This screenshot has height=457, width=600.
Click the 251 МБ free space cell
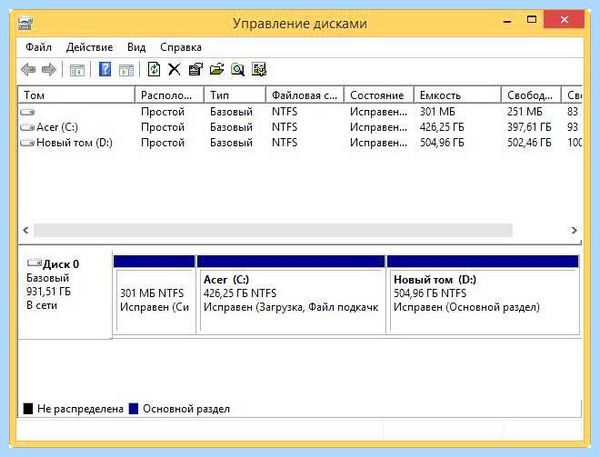(525, 112)
